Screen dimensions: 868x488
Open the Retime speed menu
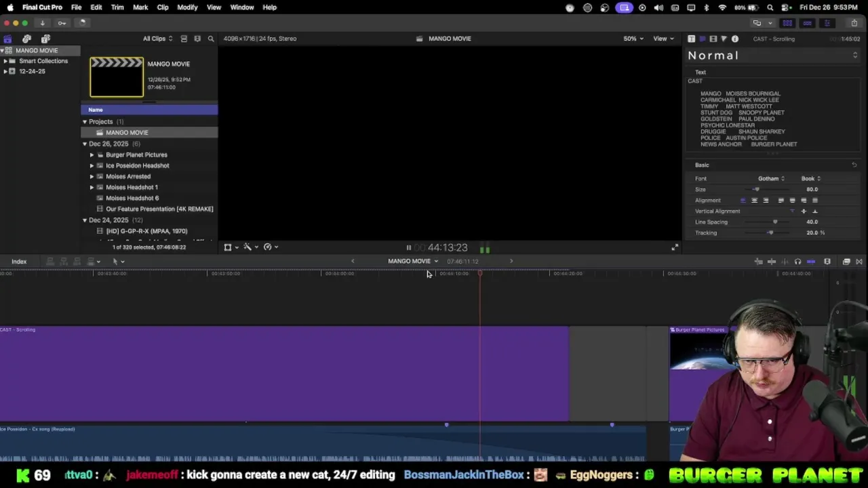[x=271, y=247]
